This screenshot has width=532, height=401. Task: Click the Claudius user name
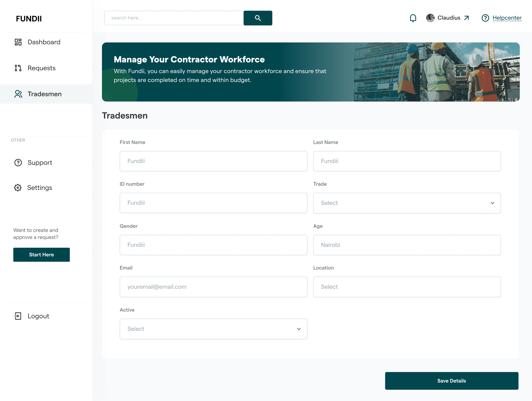[449, 18]
